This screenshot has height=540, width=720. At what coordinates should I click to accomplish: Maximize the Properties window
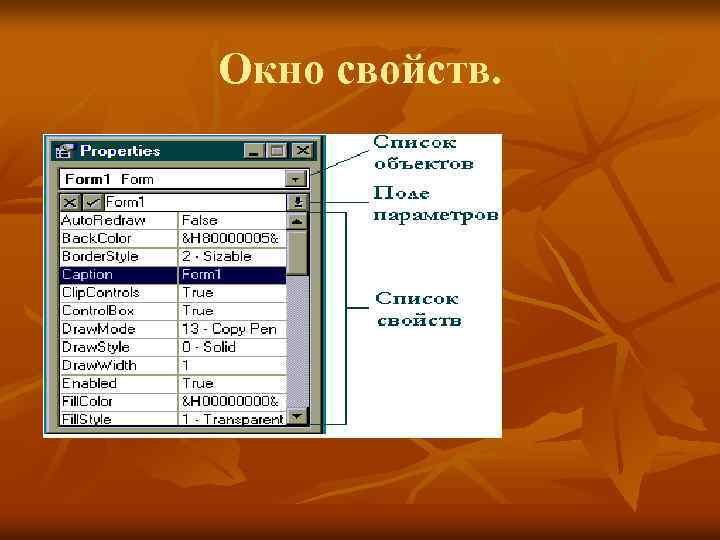click(x=277, y=151)
